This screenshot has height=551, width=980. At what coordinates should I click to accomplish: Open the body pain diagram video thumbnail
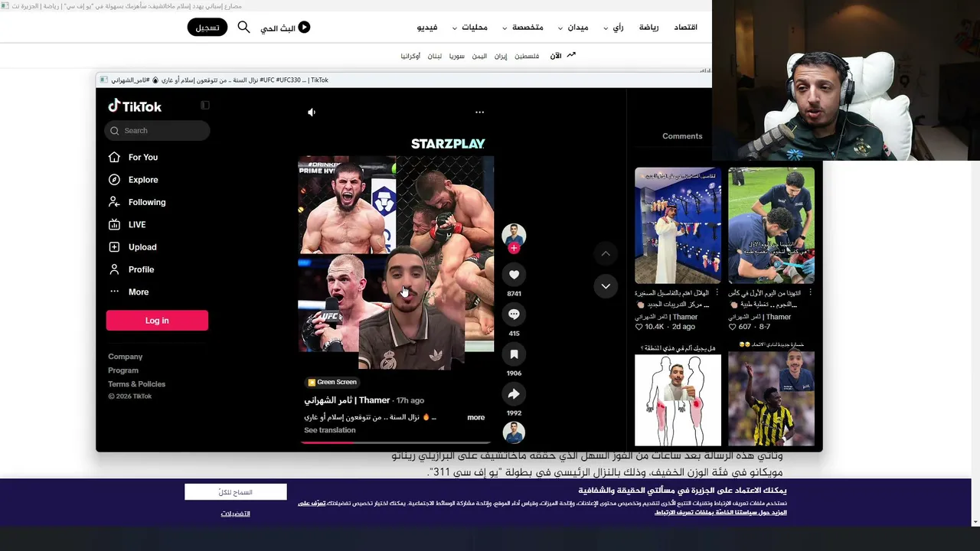tap(678, 394)
